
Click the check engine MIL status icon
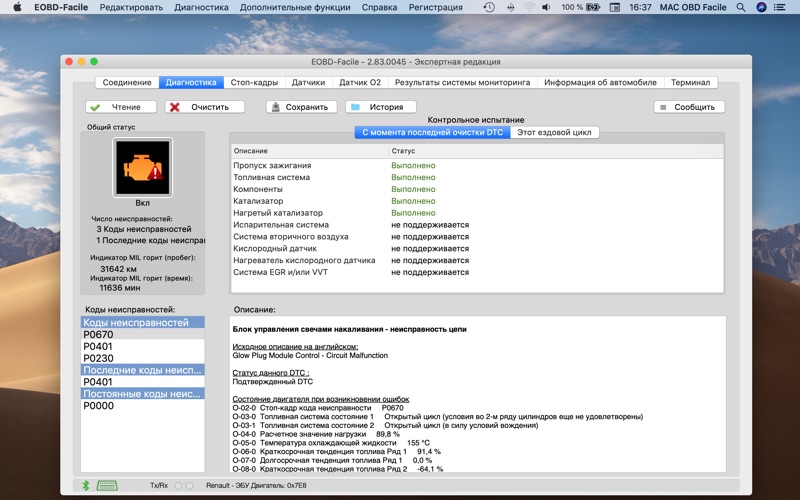click(x=142, y=168)
